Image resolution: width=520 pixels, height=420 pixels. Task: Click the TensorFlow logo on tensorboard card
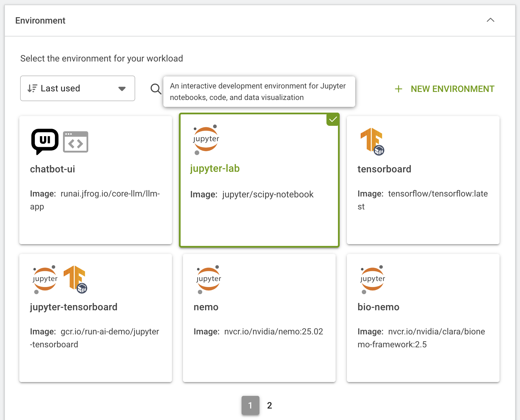pyautogui.click(x=372, y=142)
